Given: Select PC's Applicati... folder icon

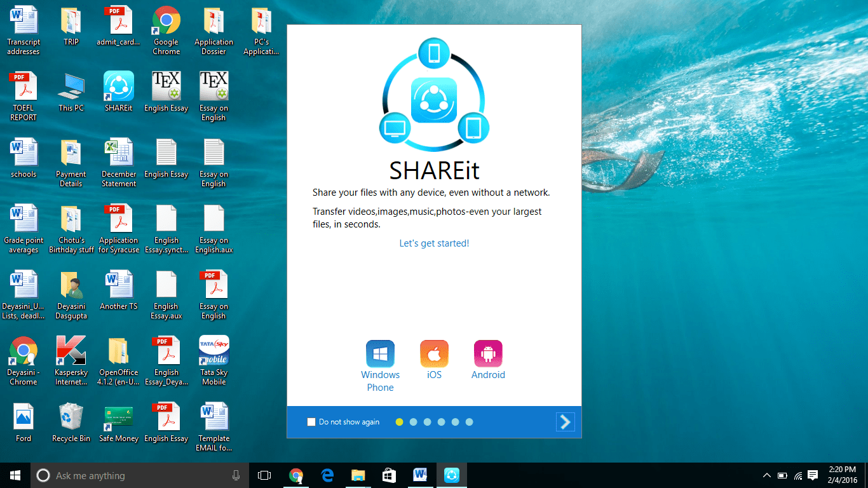Looking at the screenshot, I should coord(261,20).
